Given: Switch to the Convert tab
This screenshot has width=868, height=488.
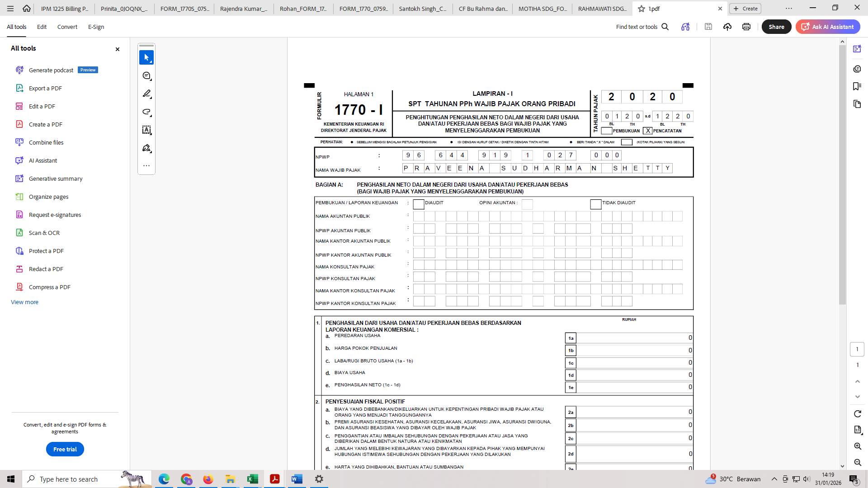Looking at the screenshot, I should point(67,27).
